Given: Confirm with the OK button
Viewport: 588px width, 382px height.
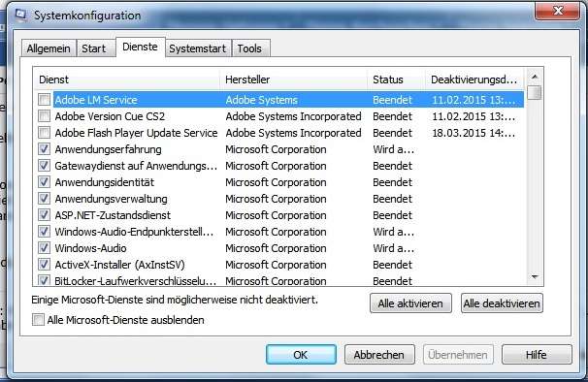Looking at the screenshot, I should pyautogui.click(x=301, y=355).
